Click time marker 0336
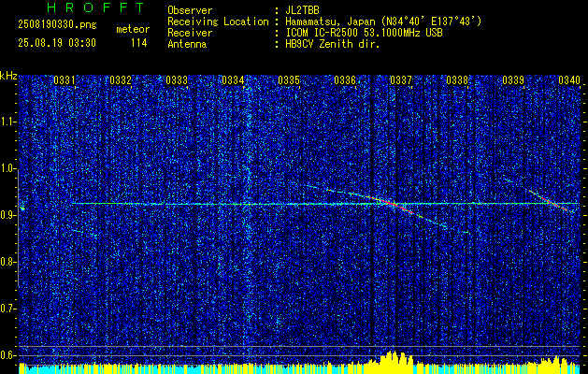This screenshot has width=588, height=374. [x=345, y=80]
